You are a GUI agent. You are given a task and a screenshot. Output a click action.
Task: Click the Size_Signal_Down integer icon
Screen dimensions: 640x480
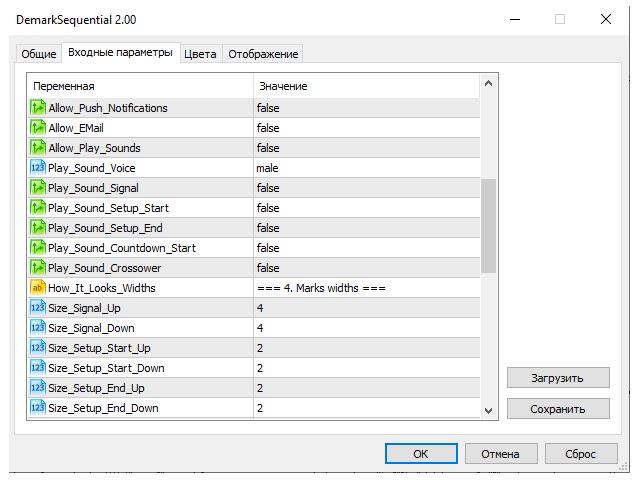pos(38,328)
